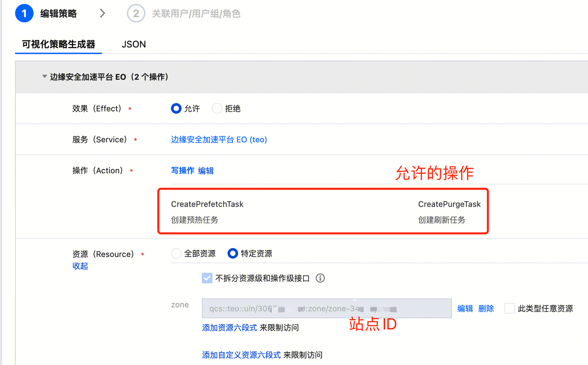
Task: Click the zone label text
Action: (x=180, y=305)
